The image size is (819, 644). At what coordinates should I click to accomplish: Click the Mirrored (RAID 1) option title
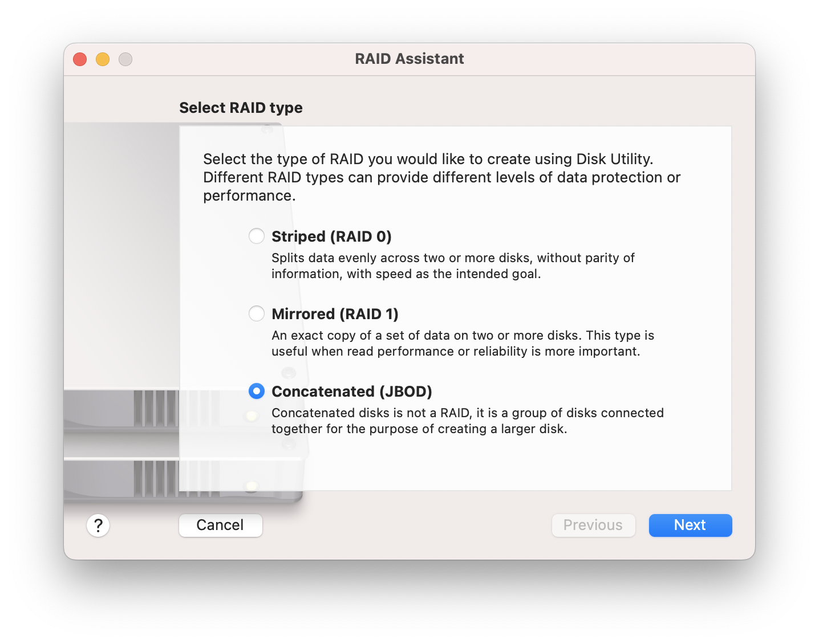[335, 314]
